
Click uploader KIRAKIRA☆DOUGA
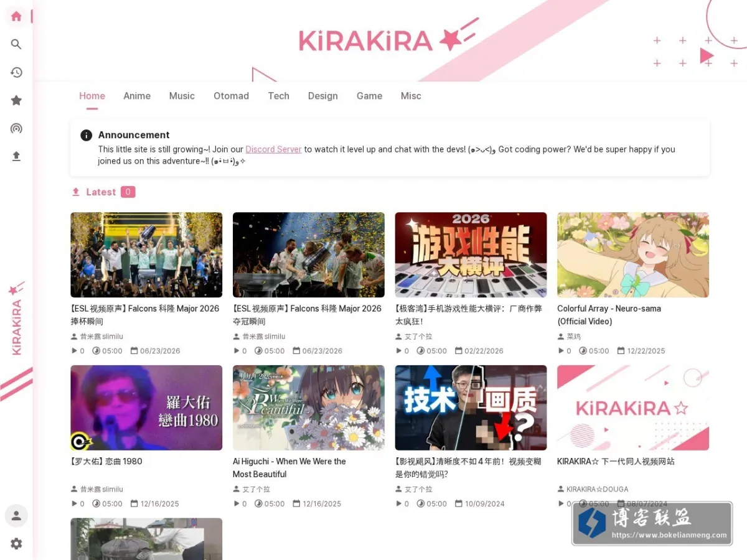598,490
